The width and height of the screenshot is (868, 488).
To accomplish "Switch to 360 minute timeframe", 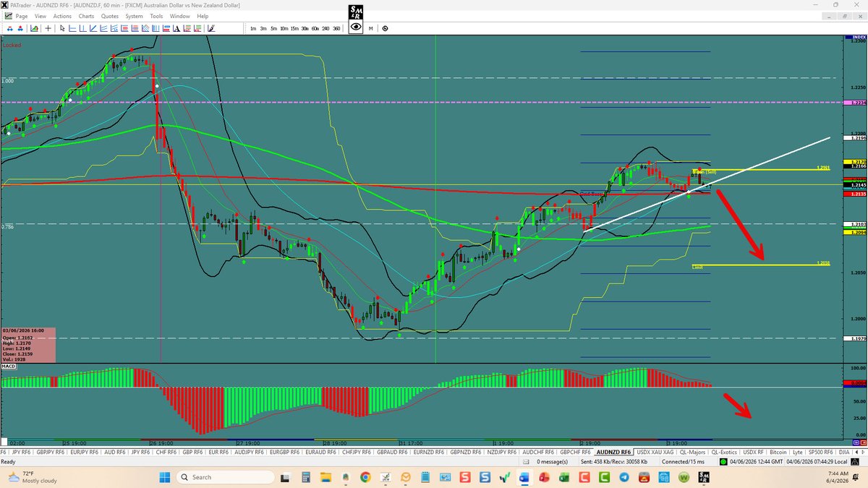I will [336, 28].
